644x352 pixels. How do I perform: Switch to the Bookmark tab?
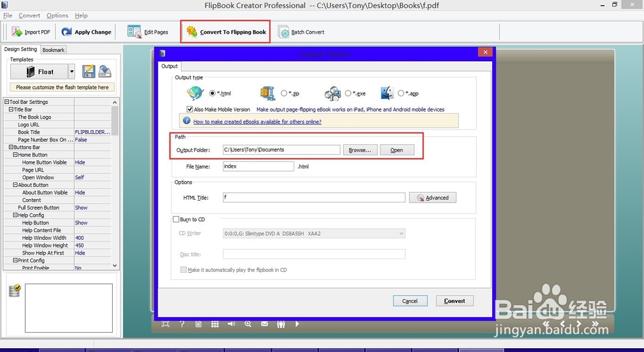pyautogui.click(x=53, y=50)
